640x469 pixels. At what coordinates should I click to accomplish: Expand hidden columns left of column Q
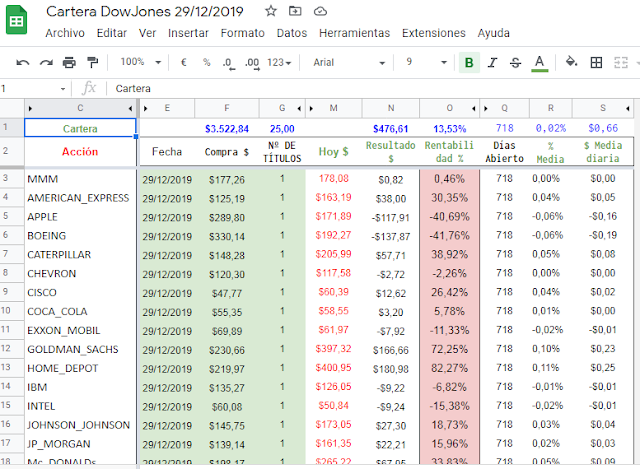tap(486, 109)
